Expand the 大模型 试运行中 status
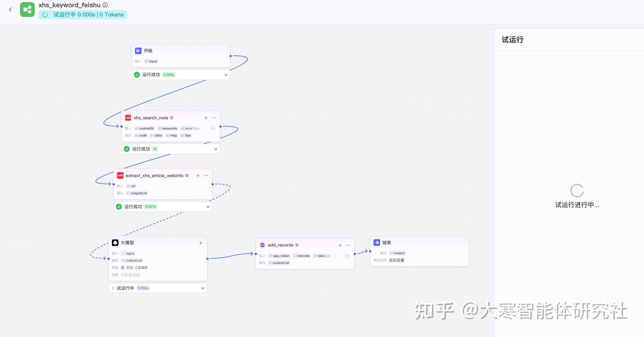The width and height of the screenshot is (644, 337). pos(202,288)
